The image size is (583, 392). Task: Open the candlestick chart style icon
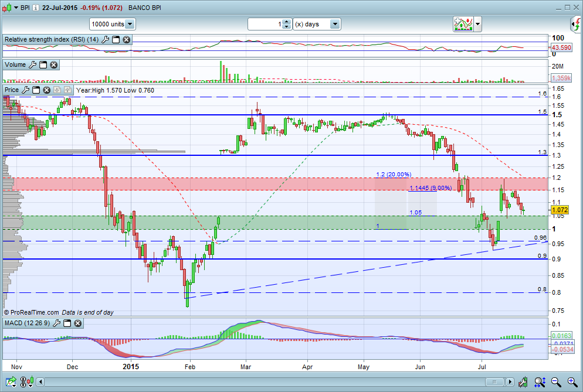coord(6,8)
